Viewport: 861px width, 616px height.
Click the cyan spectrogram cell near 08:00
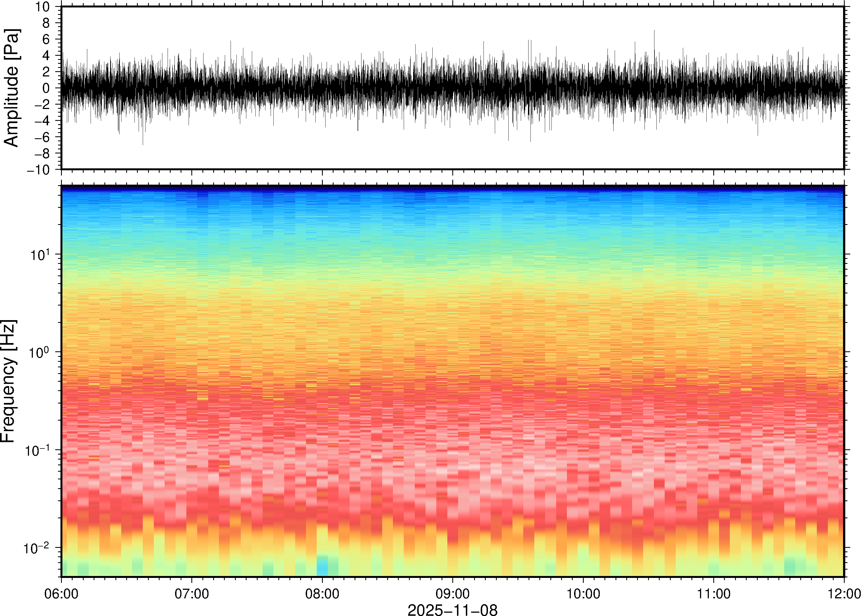click(322, 568)
